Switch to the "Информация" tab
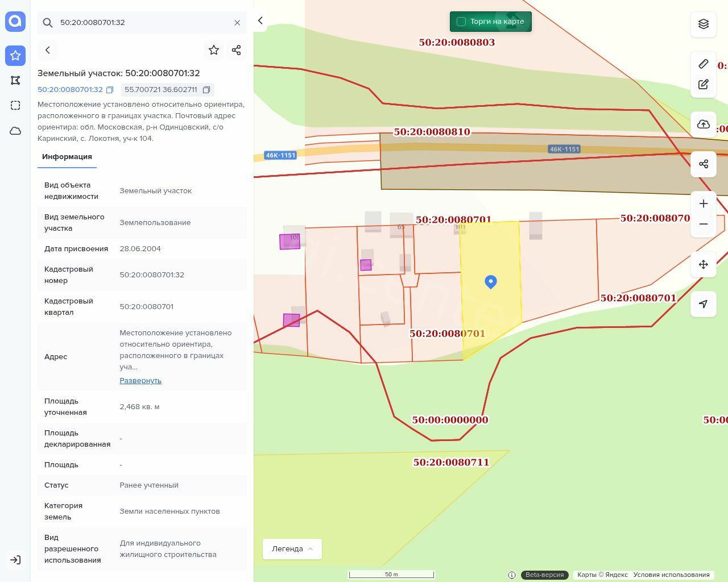 67,157
